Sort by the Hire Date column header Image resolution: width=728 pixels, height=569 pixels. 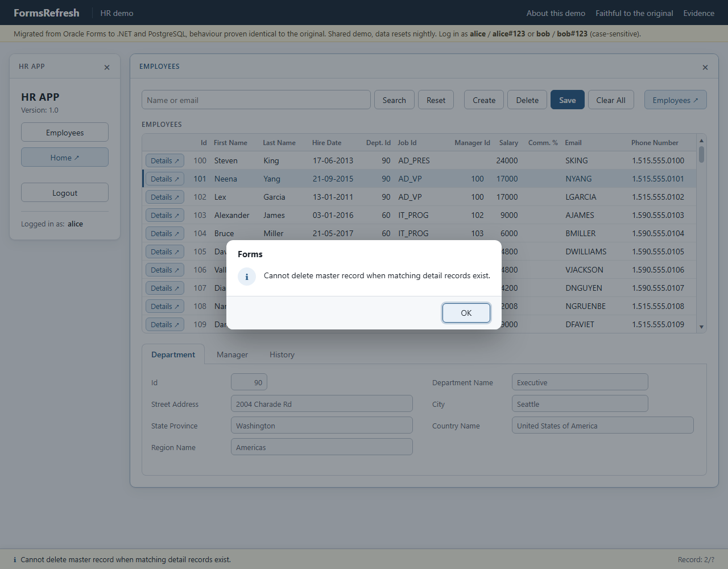(327, 143)
